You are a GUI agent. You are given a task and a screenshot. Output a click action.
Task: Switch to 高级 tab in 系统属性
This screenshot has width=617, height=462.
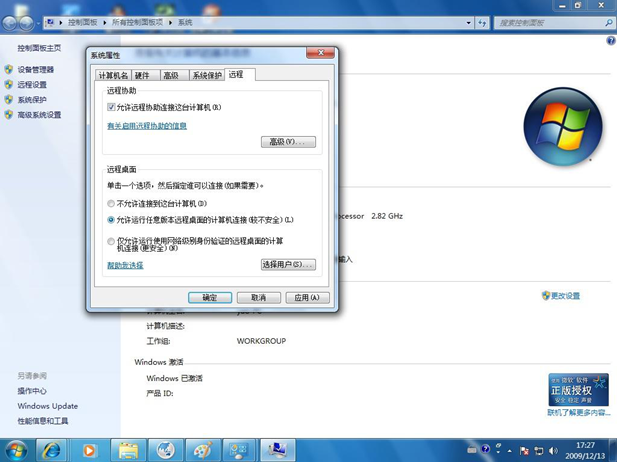pos(174,75)
